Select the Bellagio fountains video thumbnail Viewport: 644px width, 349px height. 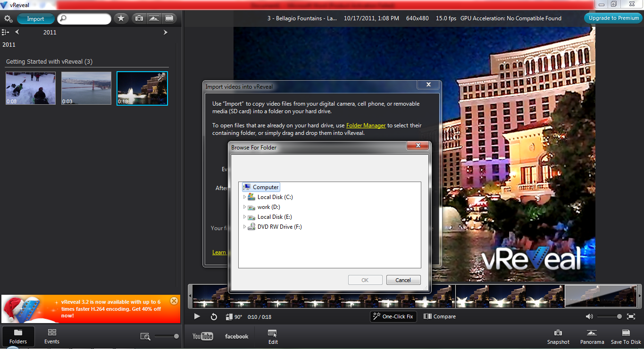[142, 88]
